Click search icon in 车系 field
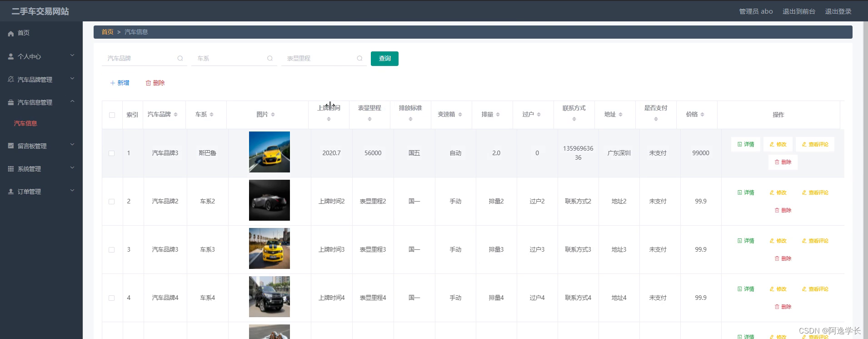Screen dimensions: 868x339 point(270,58)
